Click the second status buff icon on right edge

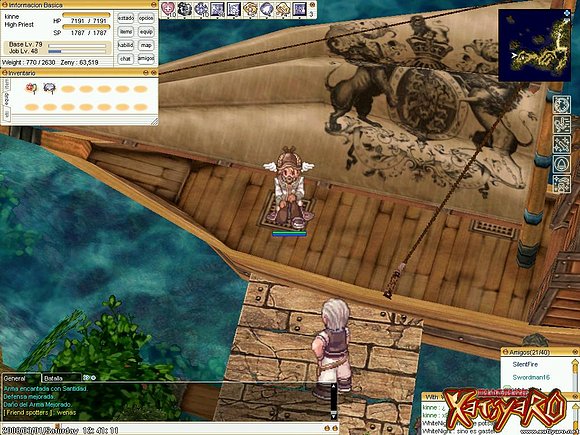click(562, 124)
